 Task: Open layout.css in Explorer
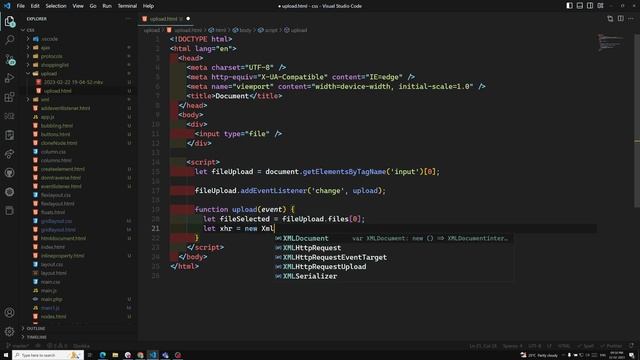[78, 264]
